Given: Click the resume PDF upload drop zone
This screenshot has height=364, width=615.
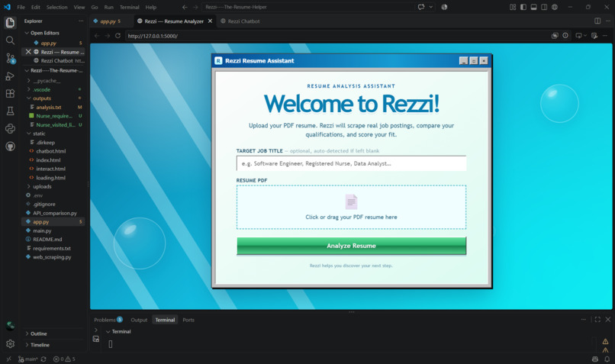Looking at the screenshot, I should pyautogui.click(x=352, y=207).
